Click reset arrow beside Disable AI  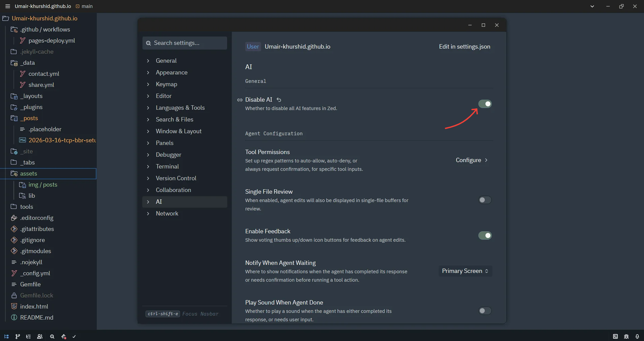(x=279, y=100)
